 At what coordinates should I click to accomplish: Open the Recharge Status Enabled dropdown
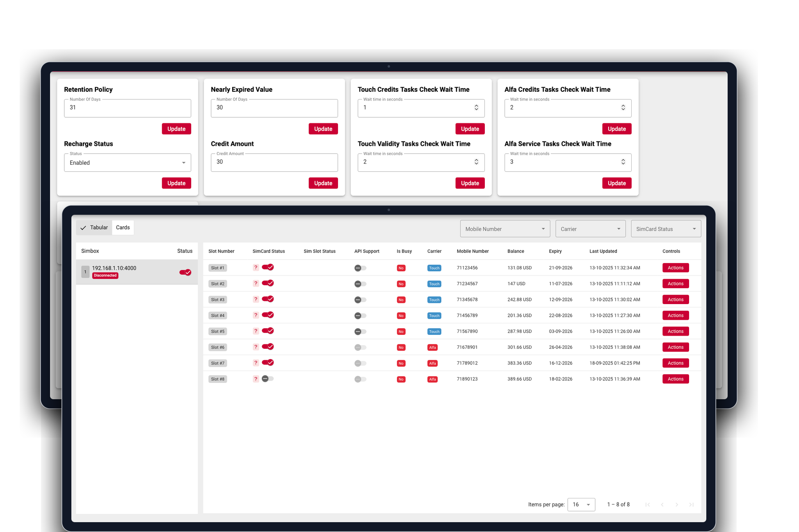coord(128,163)
